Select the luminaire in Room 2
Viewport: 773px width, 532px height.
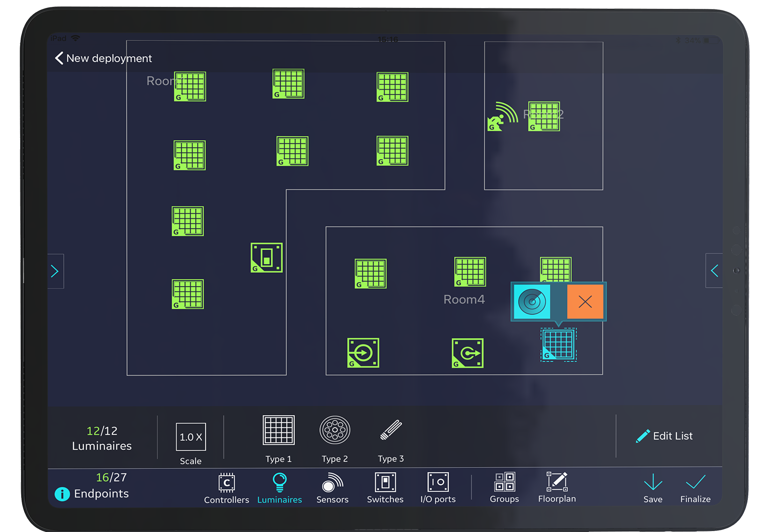[x=544, y=116]
